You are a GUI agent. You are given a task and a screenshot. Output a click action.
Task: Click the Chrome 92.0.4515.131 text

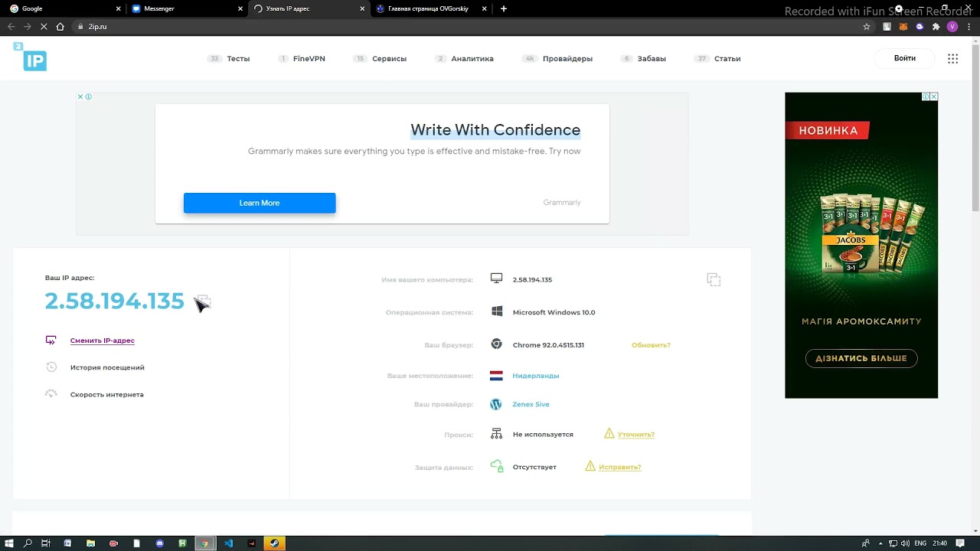(x=548, y=345)
